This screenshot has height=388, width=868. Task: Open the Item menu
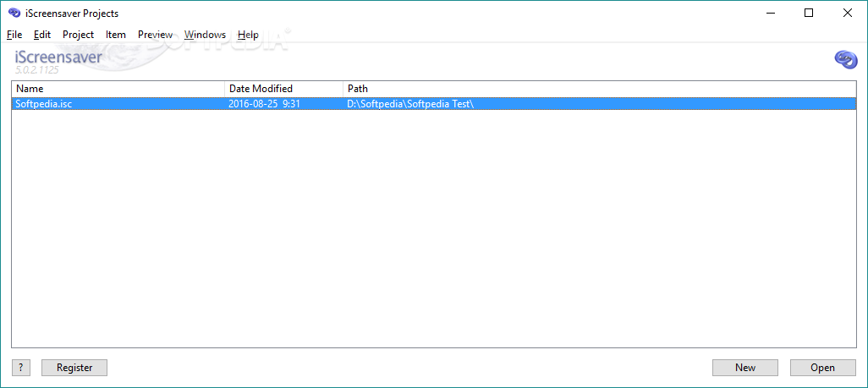116,35
